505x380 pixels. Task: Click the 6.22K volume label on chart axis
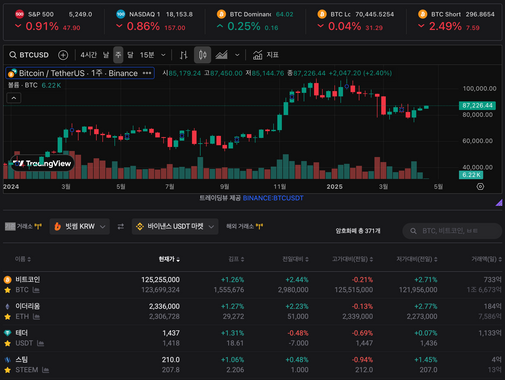[471, 175]
